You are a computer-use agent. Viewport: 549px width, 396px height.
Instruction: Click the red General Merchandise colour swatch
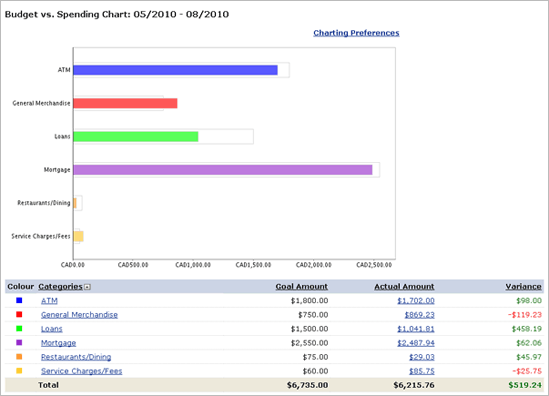pyautogui.click(x=19, y=314)
